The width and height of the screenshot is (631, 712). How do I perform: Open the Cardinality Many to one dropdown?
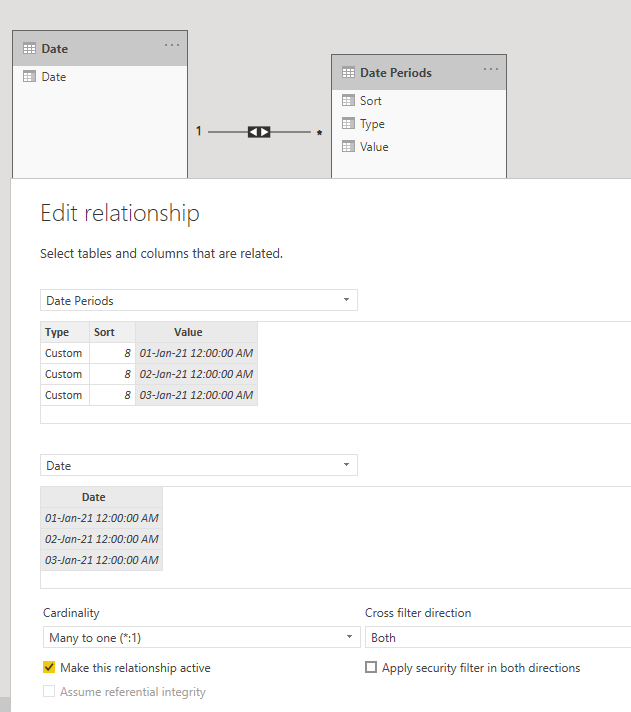click(x=202, y=637)
